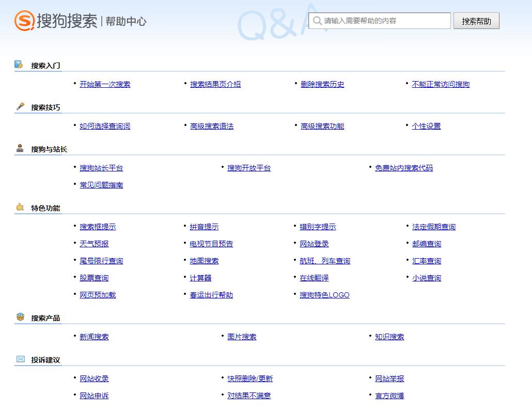The width and height of the screenshot is (532, 410).
Task: Open the 法定假期查询 link
Action: click(434, 227)
